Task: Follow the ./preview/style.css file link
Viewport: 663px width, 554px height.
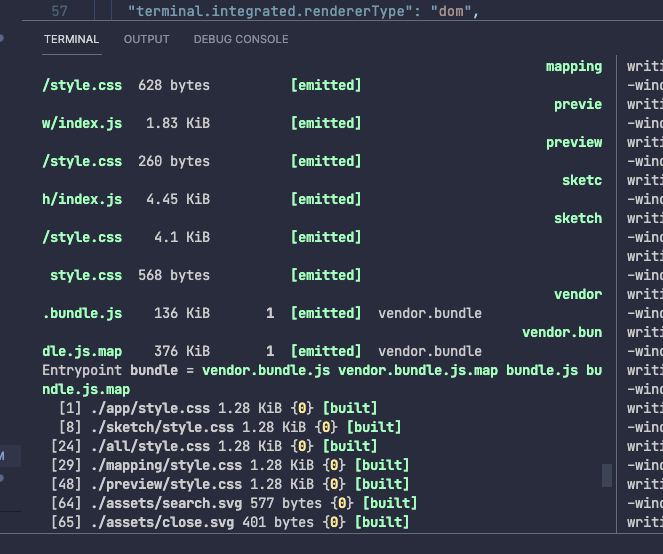Action: click(166, 484)
